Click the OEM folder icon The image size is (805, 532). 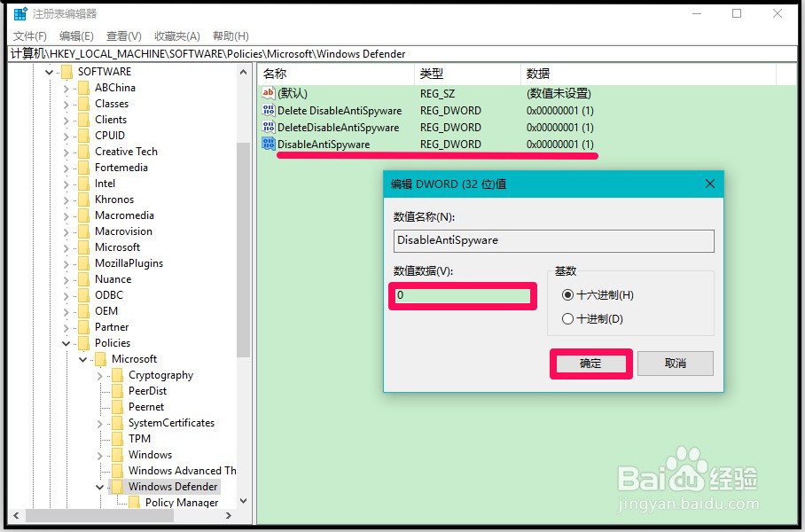[x=83, y=311]
